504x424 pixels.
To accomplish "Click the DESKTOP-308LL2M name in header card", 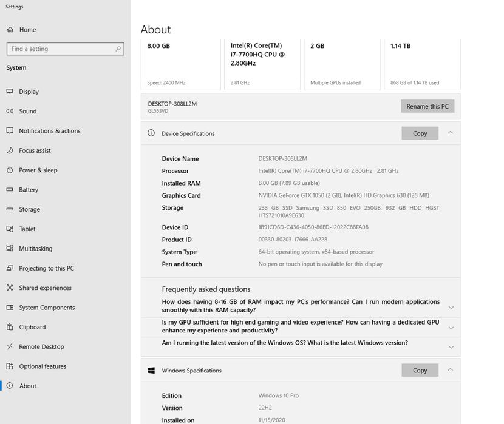I will click(172, 104).
